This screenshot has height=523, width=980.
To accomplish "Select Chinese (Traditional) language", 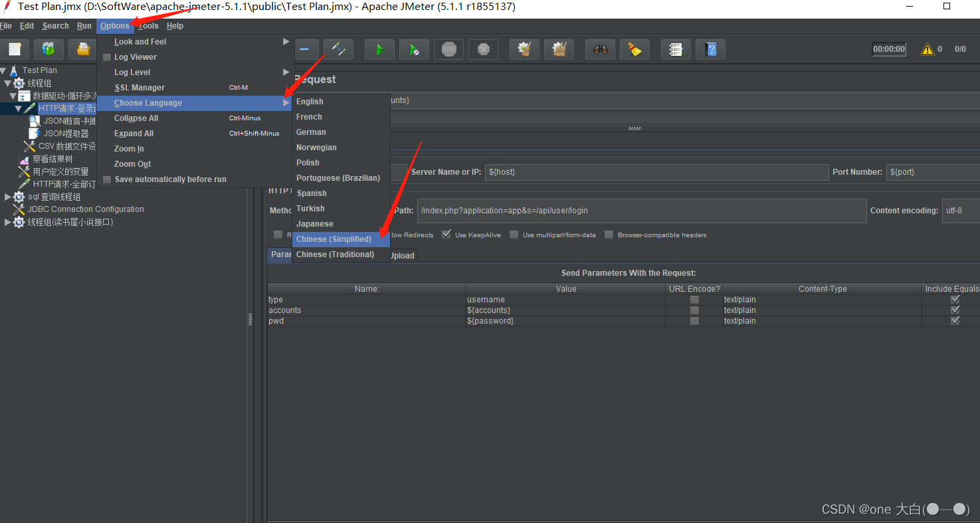I will pos(341,255).
